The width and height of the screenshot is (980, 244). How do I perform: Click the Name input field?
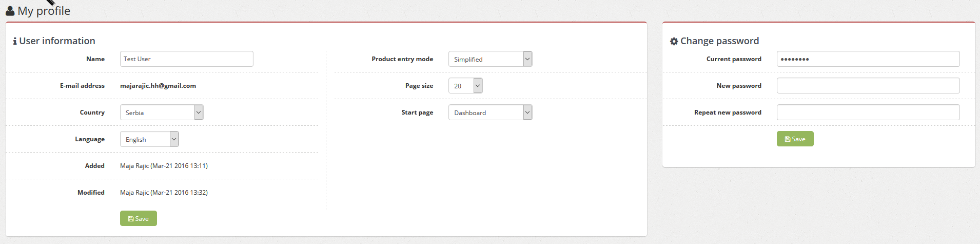(x=187, y=59)
